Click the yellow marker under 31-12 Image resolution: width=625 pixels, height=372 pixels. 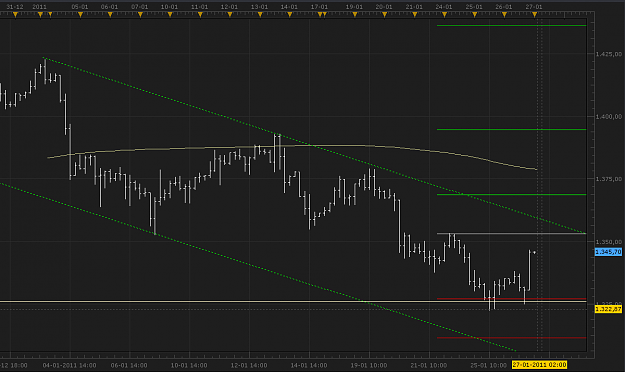15,15
